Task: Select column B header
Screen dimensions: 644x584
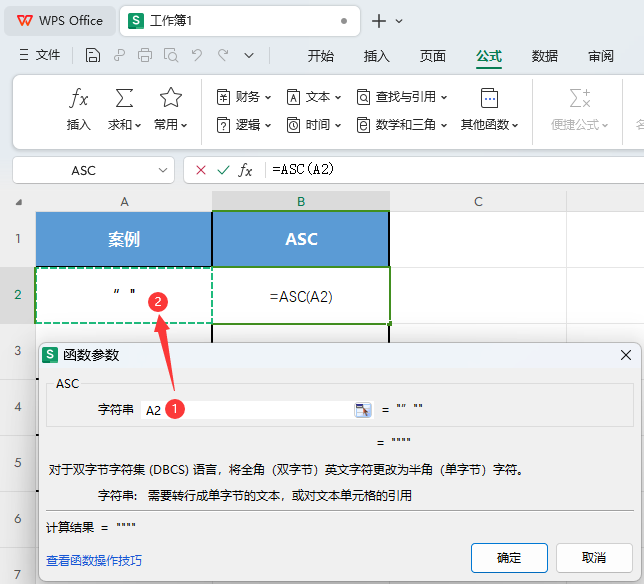Action: tap(301, 202)
